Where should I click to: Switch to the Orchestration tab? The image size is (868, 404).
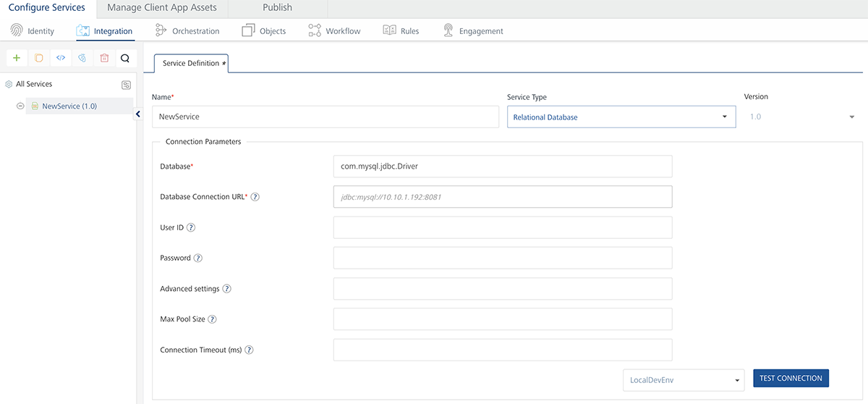pos(187,31)
